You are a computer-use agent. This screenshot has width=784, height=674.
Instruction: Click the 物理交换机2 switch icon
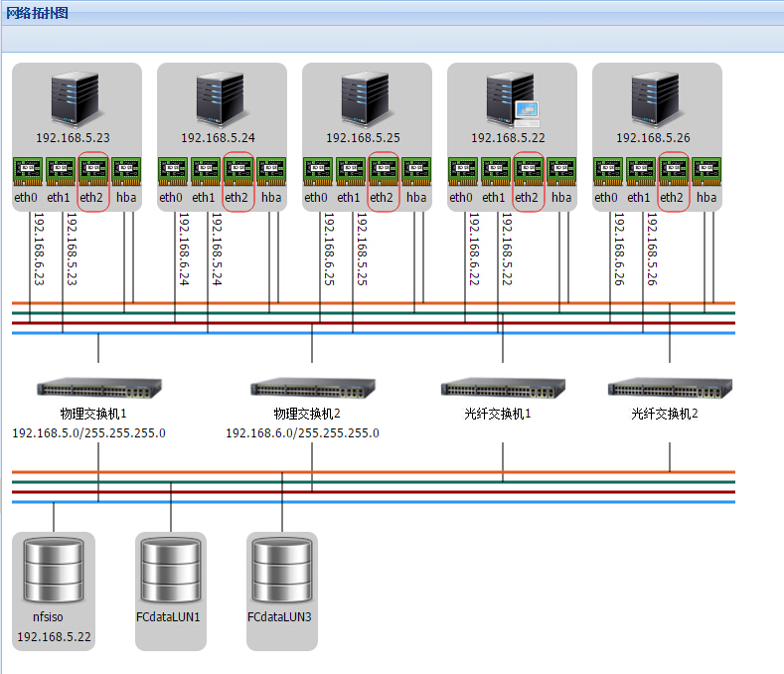coord(312,388)
